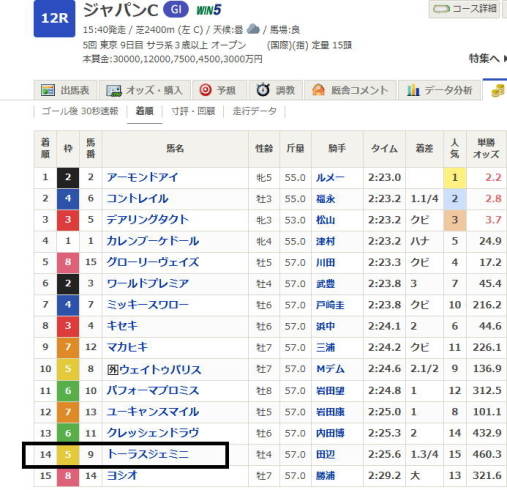This screenshot has height=490, width=507.
Task: Click odds value 460.3
Action: point(487,454)
